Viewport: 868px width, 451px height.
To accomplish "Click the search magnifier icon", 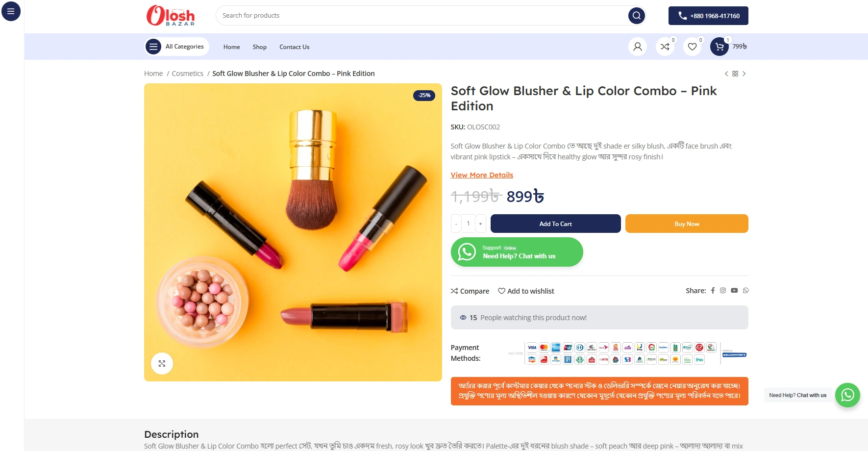I will click(x=636, y=16).
